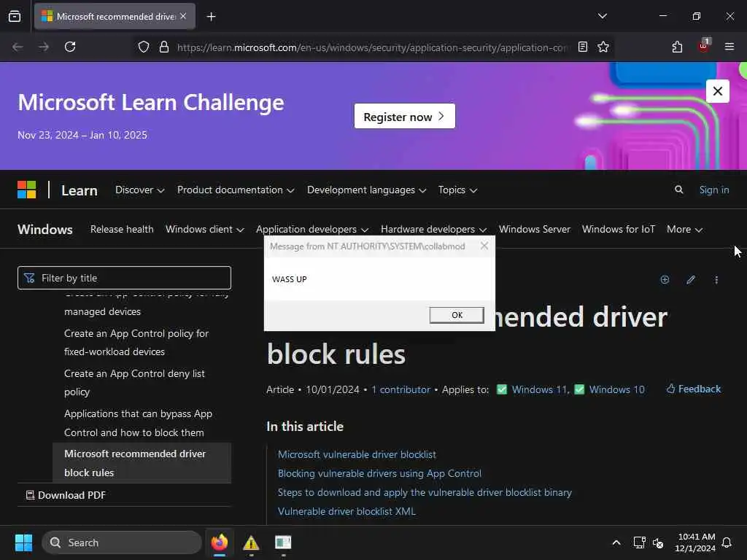Expand the Application developers dropdown
747x560 pixels.
(x=312, y=229)
